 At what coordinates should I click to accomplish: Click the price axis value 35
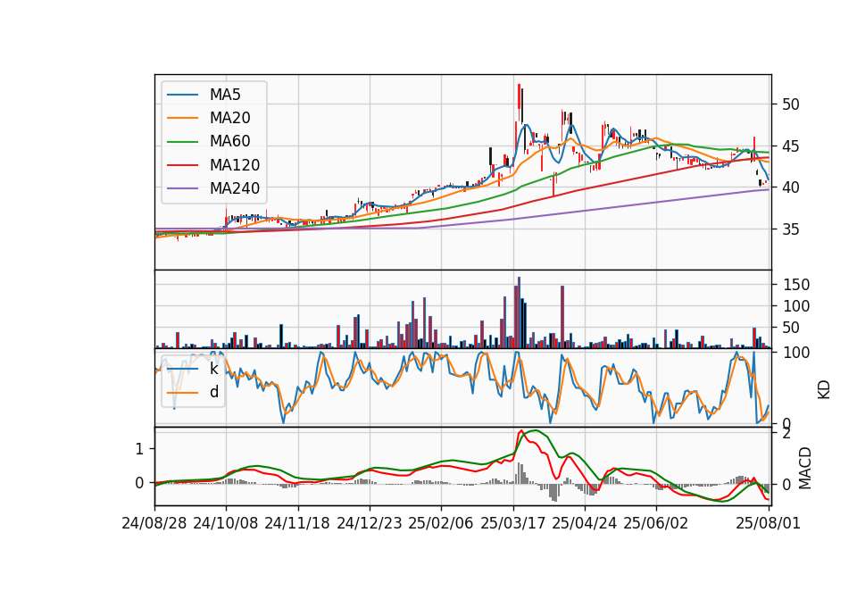(x=790, y=229)
